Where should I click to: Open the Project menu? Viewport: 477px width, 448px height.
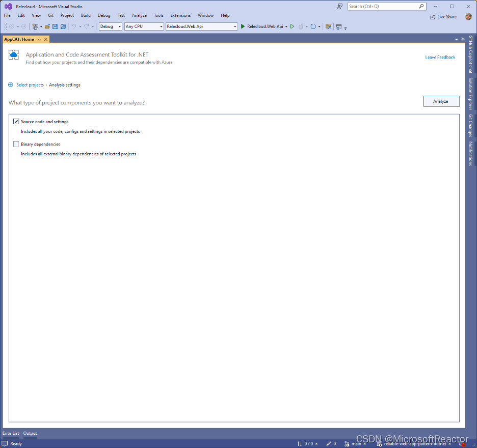coord(67,15)
